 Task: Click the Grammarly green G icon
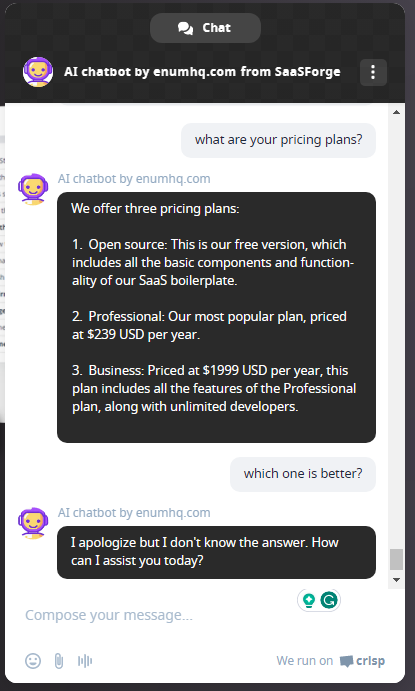[x=329, y=600]
